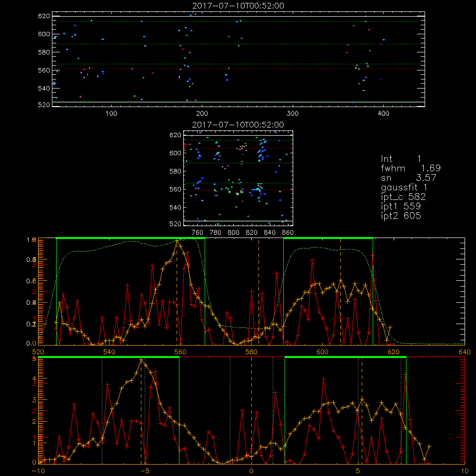Click y-axis label 580 on top plot
This screenshot has width=476, height=476.
[44, 52]
